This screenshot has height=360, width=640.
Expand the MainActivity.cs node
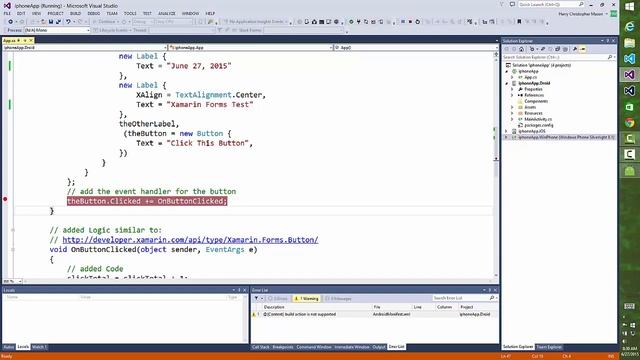click(x=513, y=119)
